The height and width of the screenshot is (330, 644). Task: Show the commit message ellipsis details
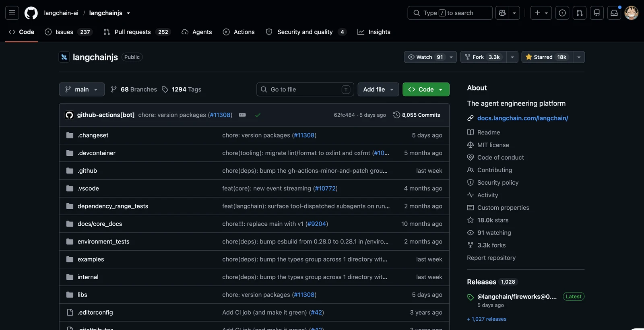[242, 115]
